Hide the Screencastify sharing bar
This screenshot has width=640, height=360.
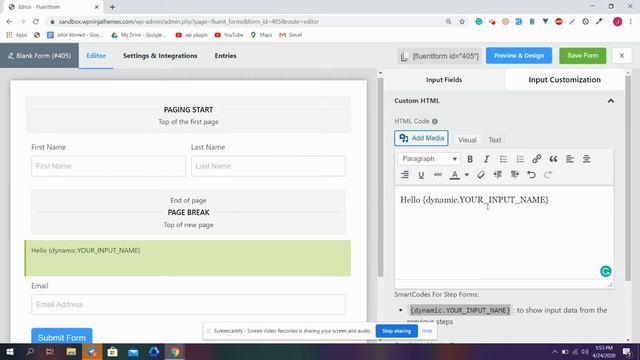(427, 331)
